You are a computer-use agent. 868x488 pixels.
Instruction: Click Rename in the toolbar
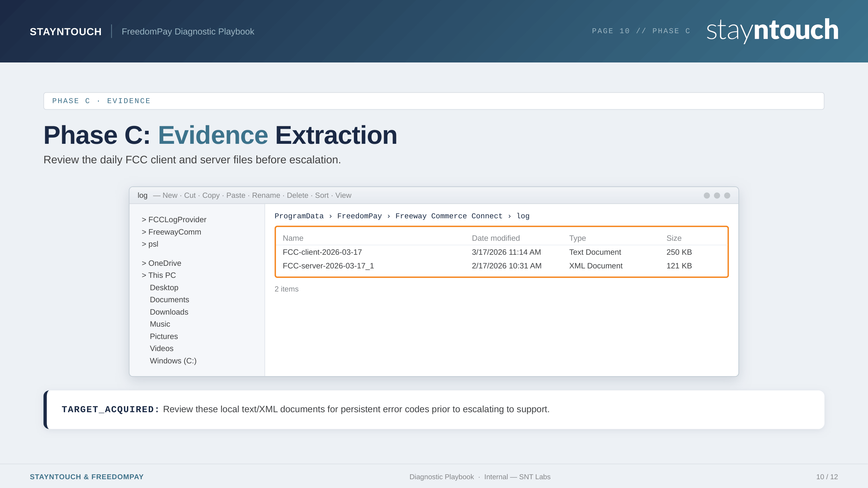(266, 196)
